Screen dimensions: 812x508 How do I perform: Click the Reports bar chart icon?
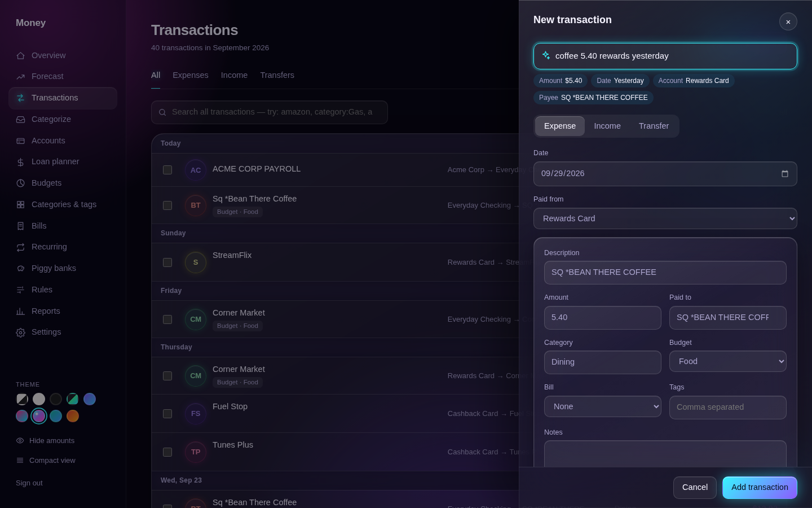(21, 312)
